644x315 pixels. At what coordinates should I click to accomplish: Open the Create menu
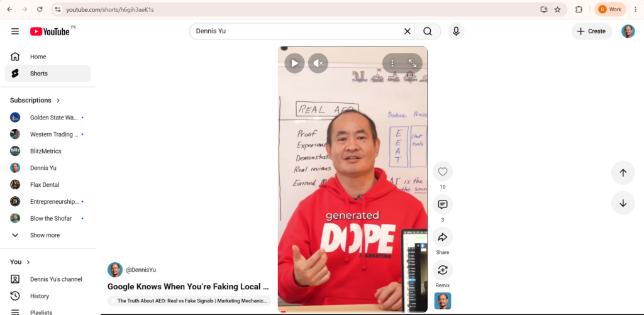click(x=591, y=31)
